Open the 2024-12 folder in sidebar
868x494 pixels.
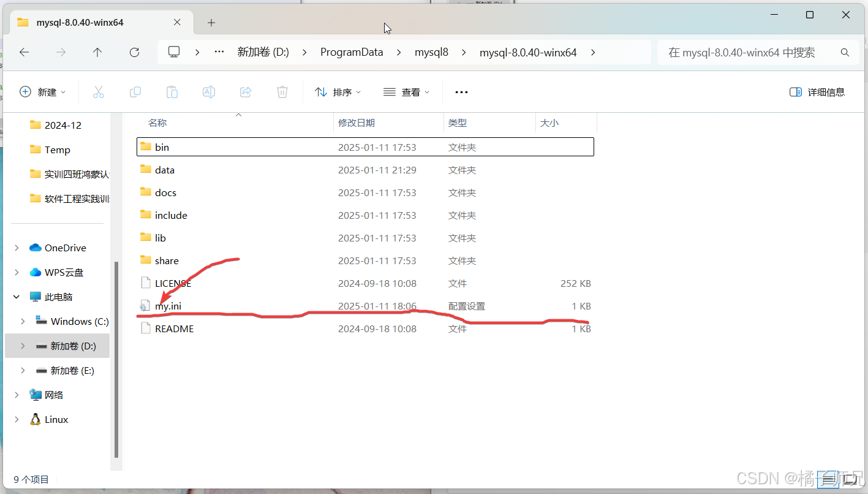(58, 125)
